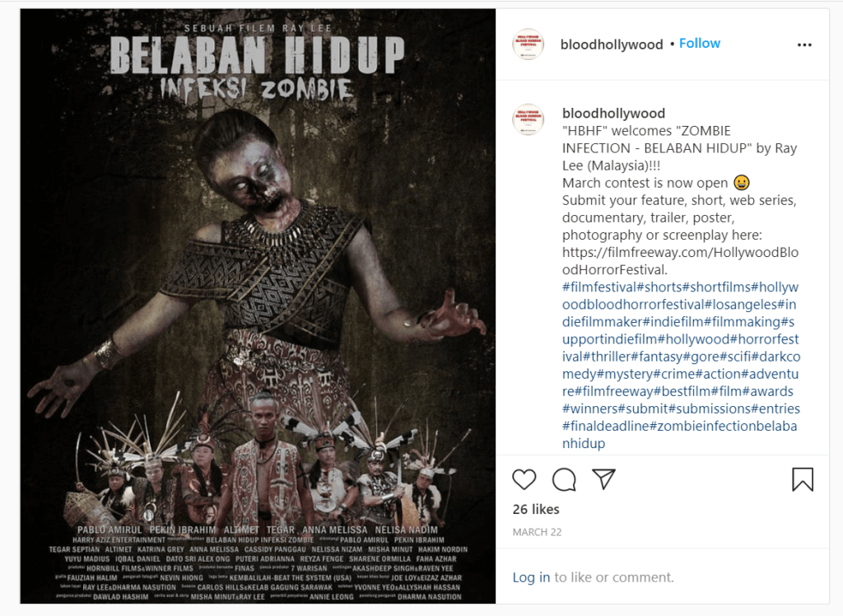This screenshot has width=843, height=616.
Task: Open bloodhollywood username above caption text
Action: 613,114
